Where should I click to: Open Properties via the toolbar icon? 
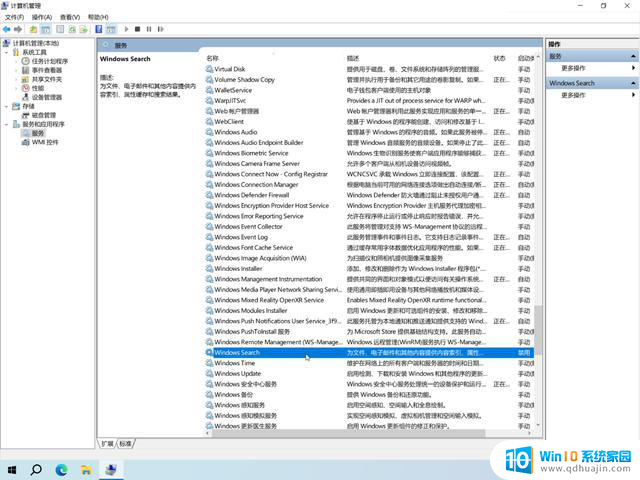[x=60, y=29]
